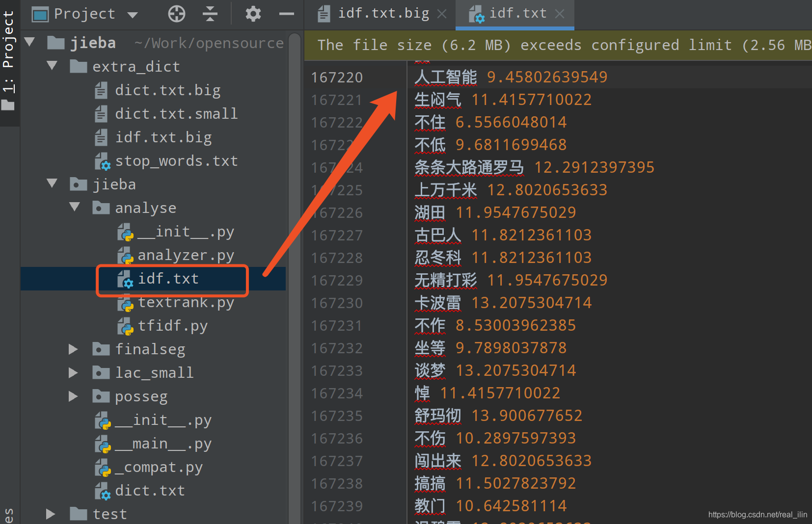
Task: Select __main__.py in project tree
Action: (163, 444)
